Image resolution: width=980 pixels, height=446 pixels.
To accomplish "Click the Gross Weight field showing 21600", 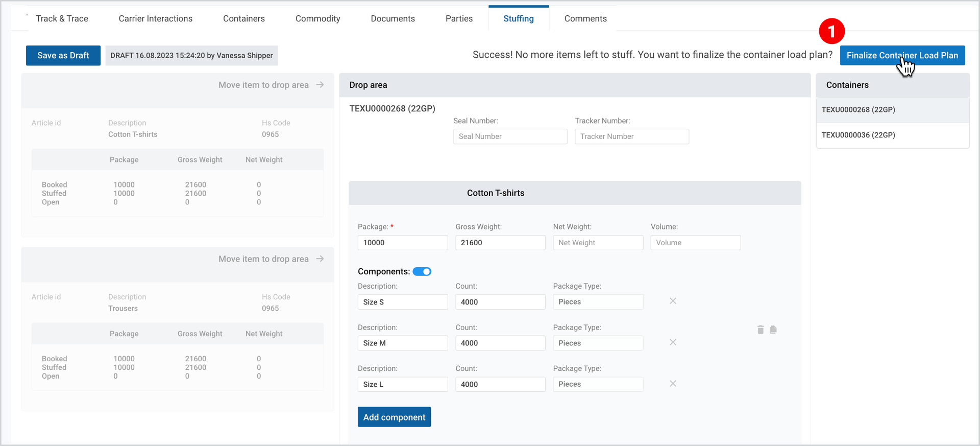I will [500, 243].
